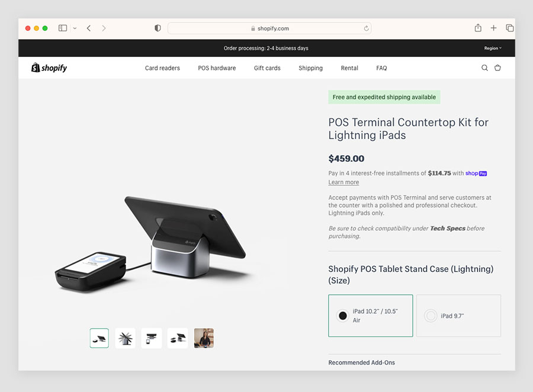Go forward with the browser forward arrow
Image resolution: width=533 pixels, height=392 pixels.
point(104,28)
